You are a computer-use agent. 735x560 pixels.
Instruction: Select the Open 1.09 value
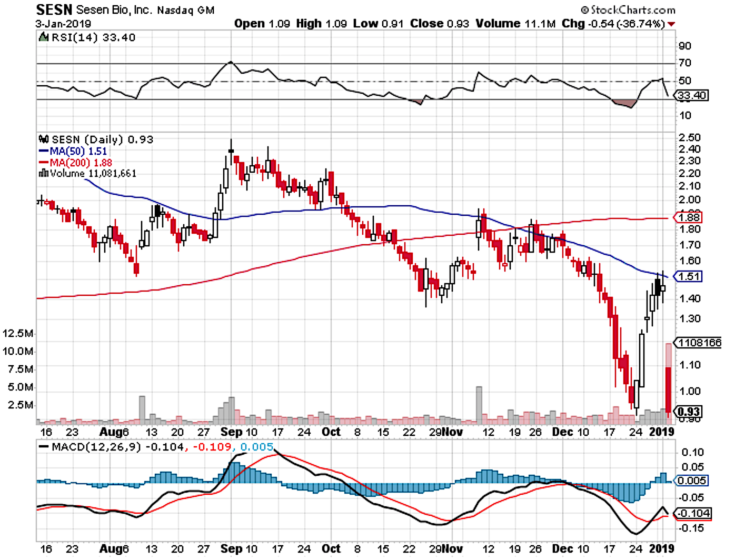(x=262, y=24)
